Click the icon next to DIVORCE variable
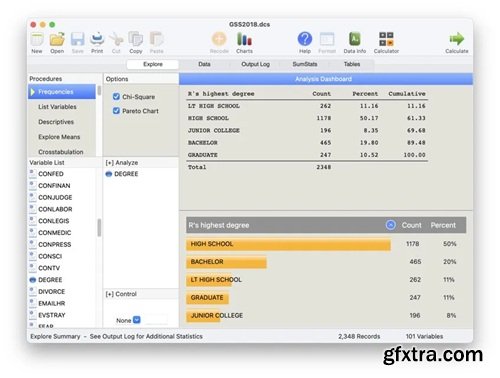 click(32, 291)
